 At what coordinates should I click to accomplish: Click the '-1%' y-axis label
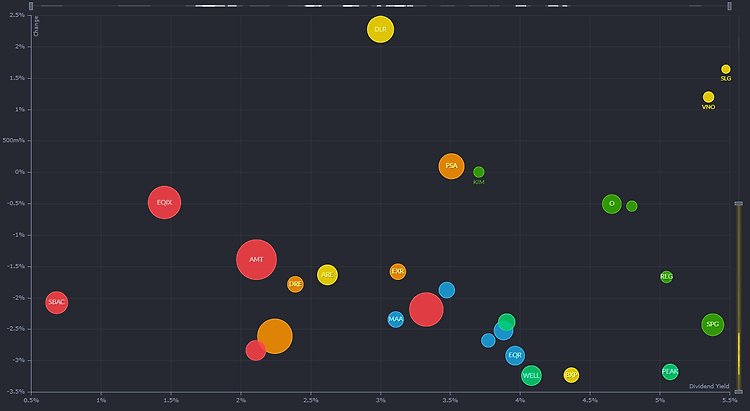coord(19,235)
